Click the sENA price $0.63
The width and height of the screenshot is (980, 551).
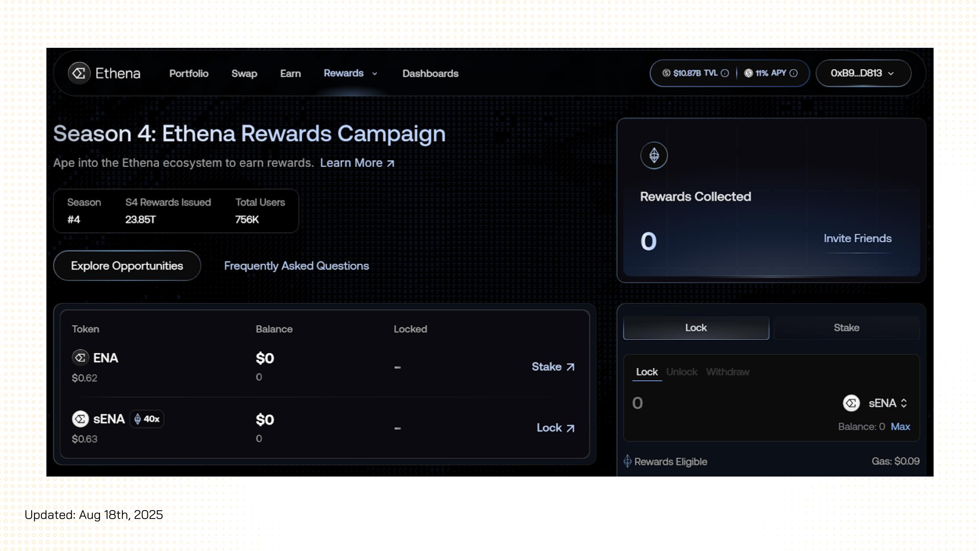tap(84, 439)
